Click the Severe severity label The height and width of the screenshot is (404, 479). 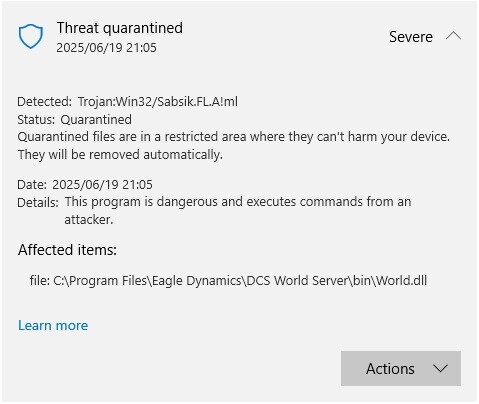[411, 37]
